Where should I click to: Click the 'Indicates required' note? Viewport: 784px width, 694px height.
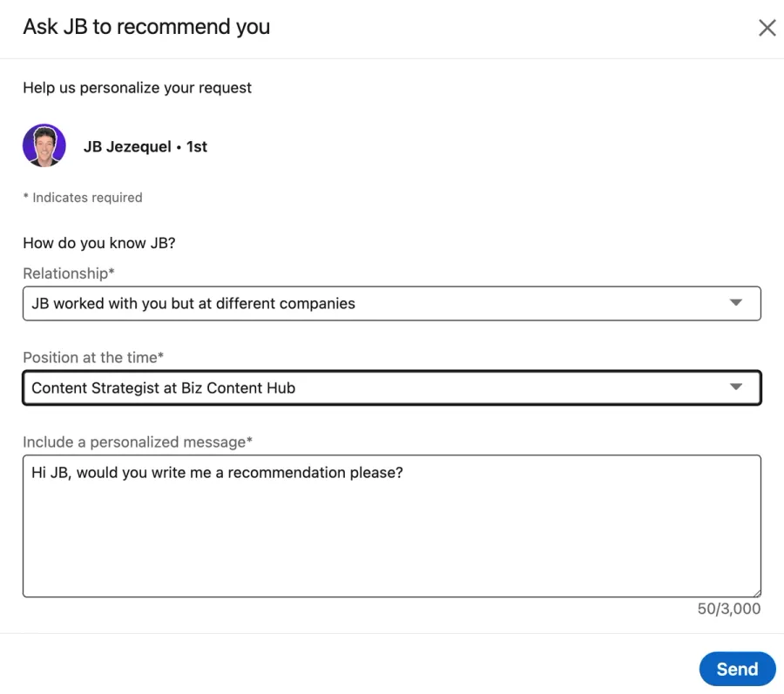pyautogui.click(x=83, y=197)
